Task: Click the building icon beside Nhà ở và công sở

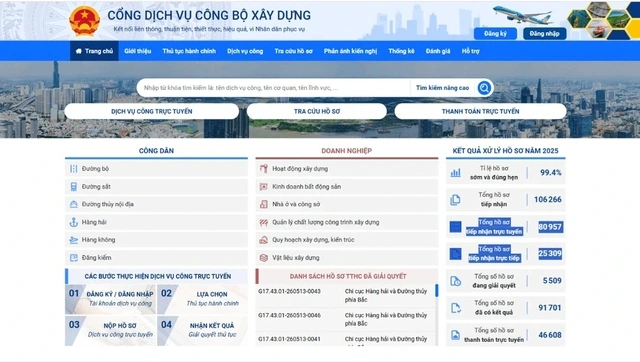Action: [264, 204]
